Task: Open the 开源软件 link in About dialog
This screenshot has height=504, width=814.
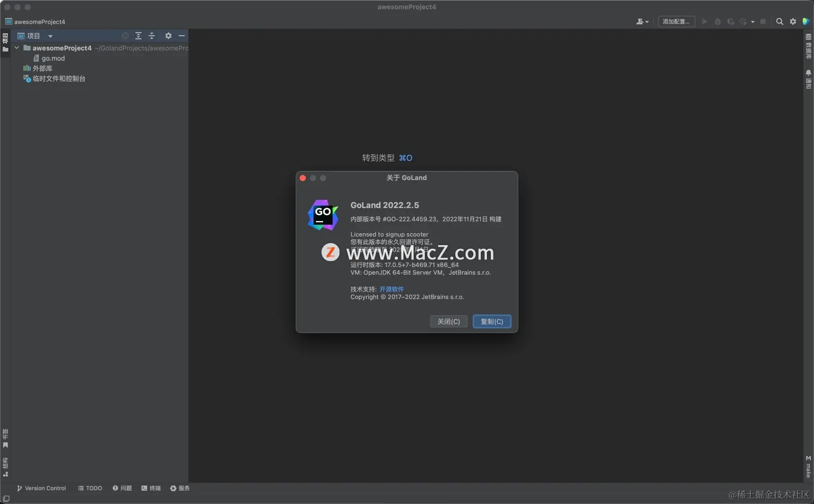Action: (392, 289)
